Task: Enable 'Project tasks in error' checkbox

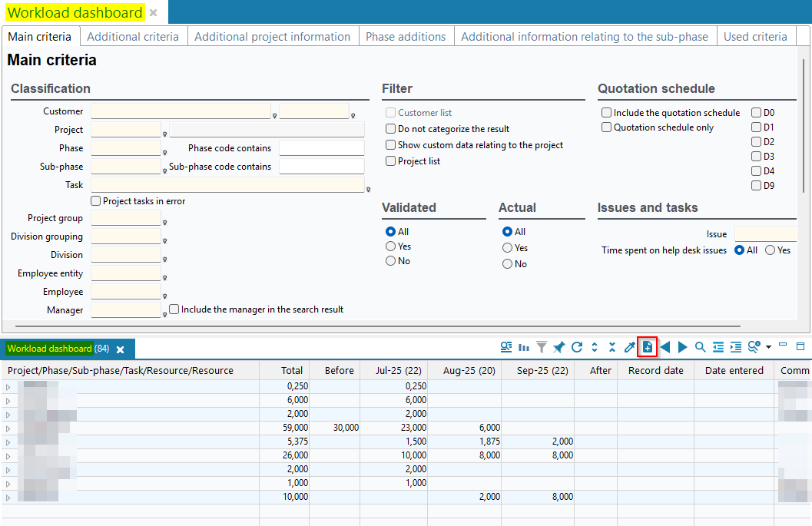Action: (96, 201)
